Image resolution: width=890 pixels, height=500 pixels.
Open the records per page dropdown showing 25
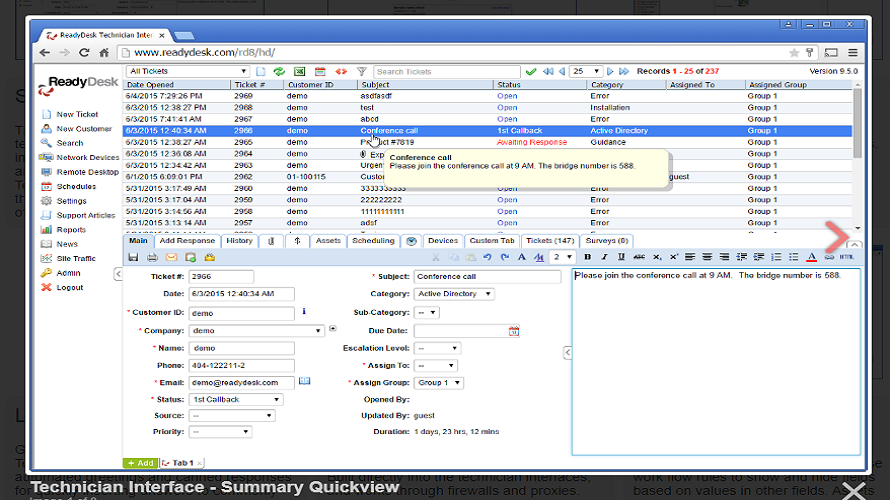(586, 72)
